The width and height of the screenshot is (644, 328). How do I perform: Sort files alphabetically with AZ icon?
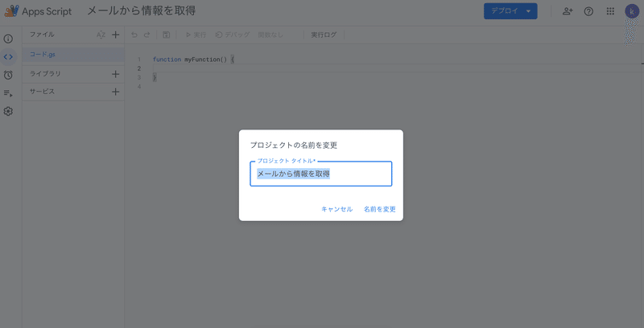click(x=101, y=35)
